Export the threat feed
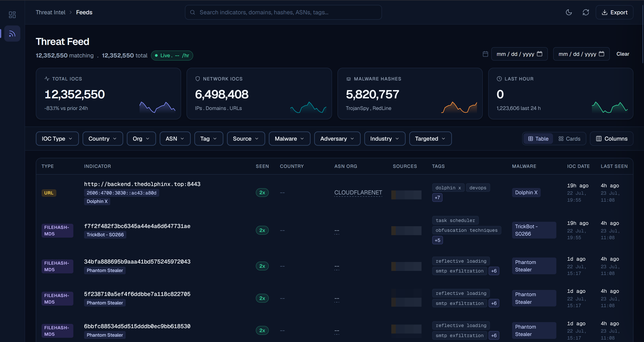Viewport: 644px width, 342px height. (x=614, y=12)
